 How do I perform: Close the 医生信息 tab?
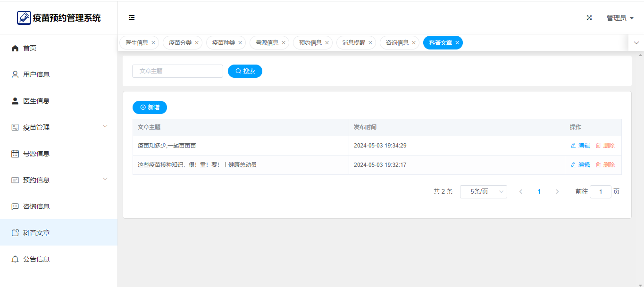click(x=153, y=43)
